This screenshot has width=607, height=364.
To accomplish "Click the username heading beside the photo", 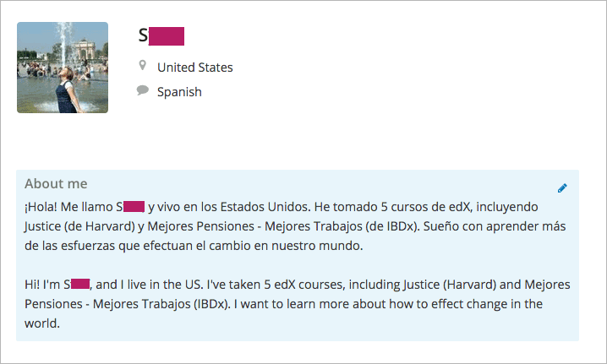I will (161, 35).
